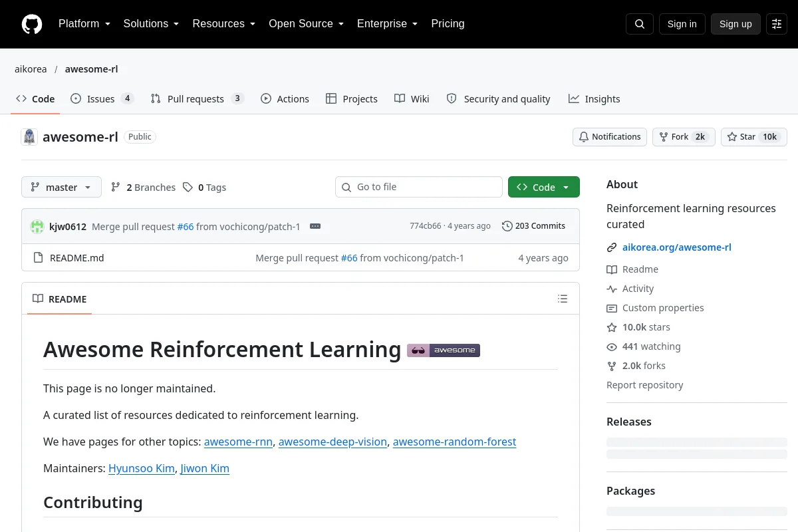Screen dimensions: 798x532
Task: Open pull request #66 beside kjw0612
Action: [186, 226]
